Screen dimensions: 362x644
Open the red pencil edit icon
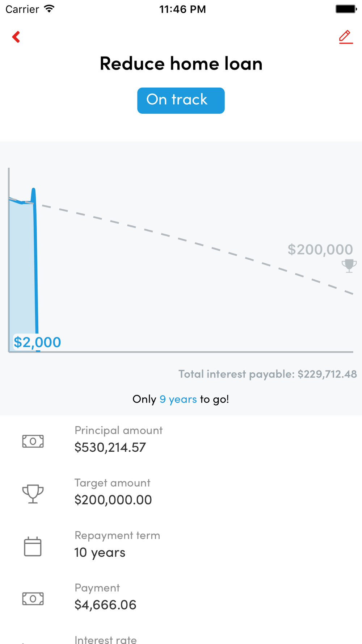point(346,37)
